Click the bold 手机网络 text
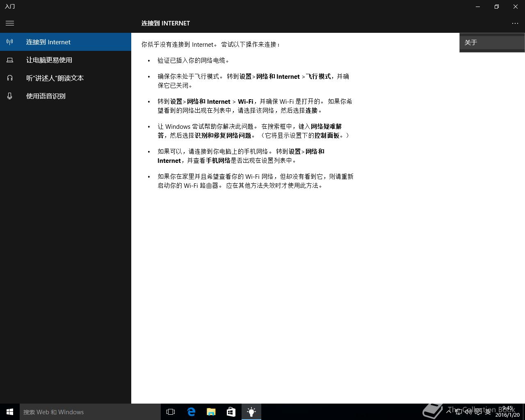The width and height of the screenshot is (525, 420). pyautogui.click(x=218, y=160)
